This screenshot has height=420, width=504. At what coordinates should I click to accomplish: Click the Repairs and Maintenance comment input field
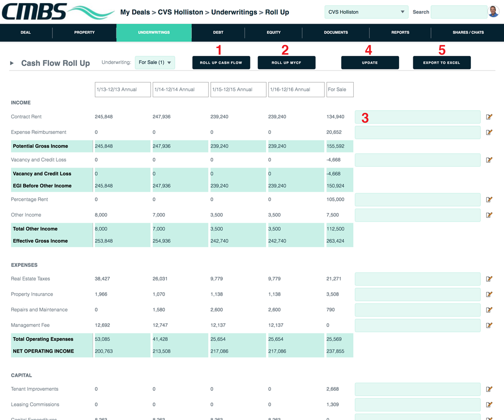pos(417,310)
